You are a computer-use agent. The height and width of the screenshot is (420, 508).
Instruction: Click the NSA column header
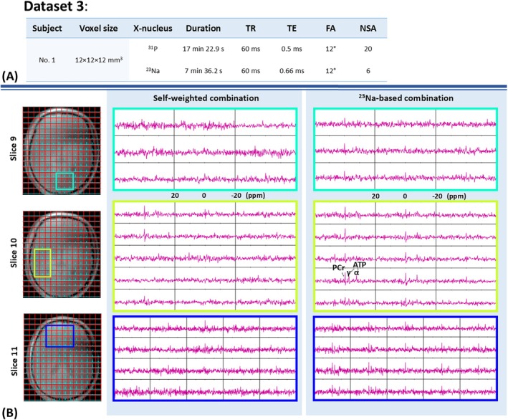(368, 28)
